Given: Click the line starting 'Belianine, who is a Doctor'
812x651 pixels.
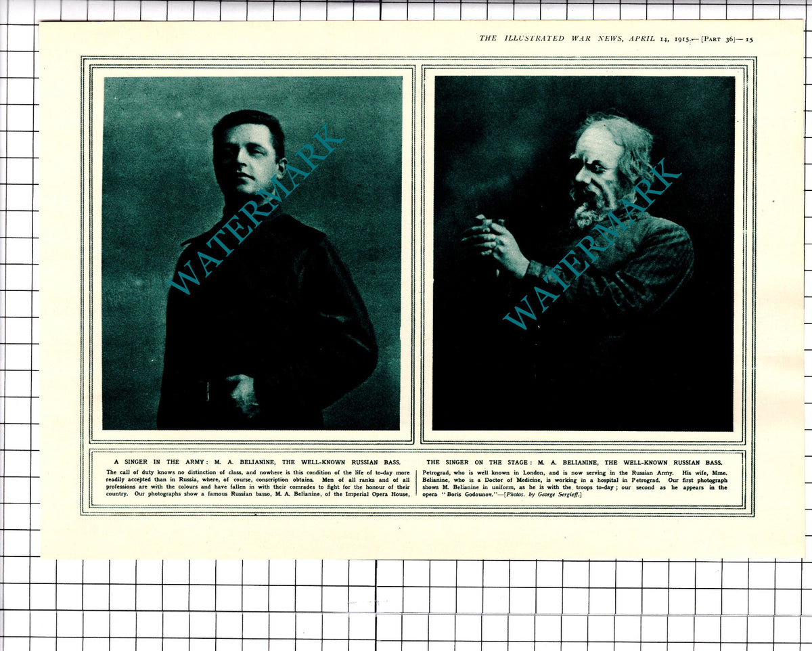Looking at the screenshot, I should (575, 480).
